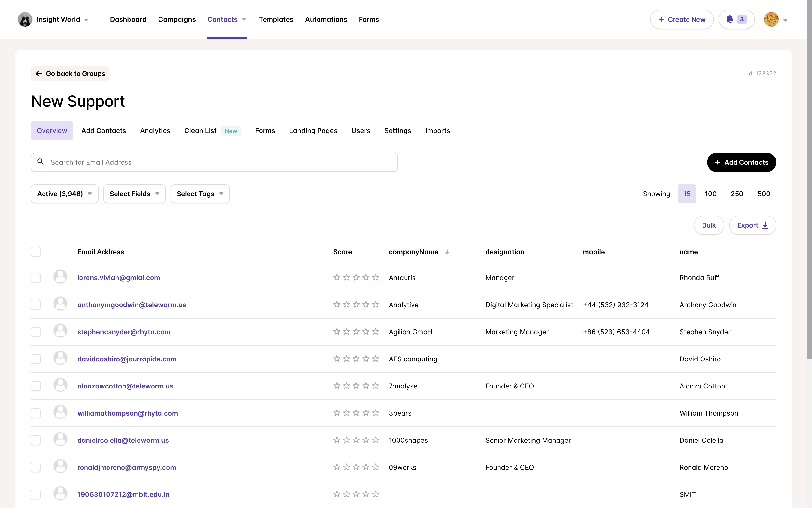The width and height of the screenshot is (812, 508).
Task: Click avatar icon for 190630107212@mbit.edu.in
Action: [60, 493]
